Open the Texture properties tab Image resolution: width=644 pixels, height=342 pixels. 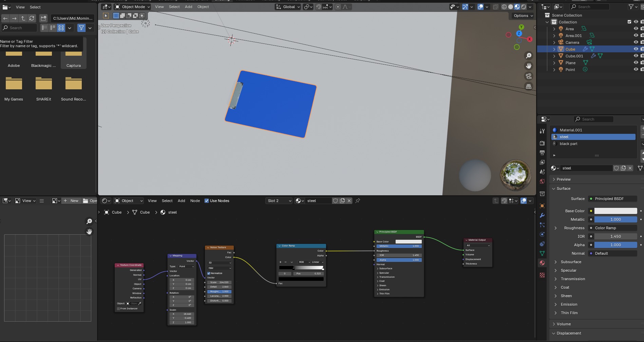(x=542, y=275)
